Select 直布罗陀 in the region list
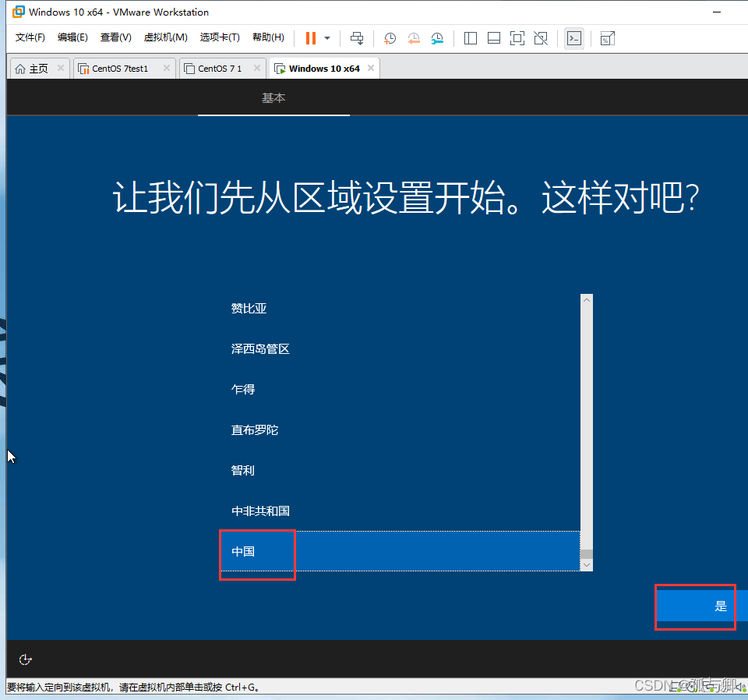This screenshot has height=700, width=748. pos(400,430)
